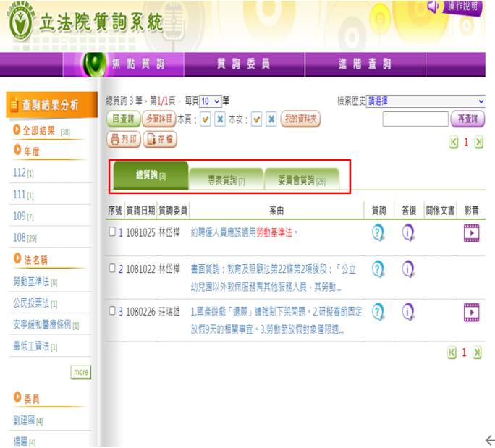Switch to the 專案質詢 tab
This screenshot has height=448, width=495.
click(x=227, y=179)
